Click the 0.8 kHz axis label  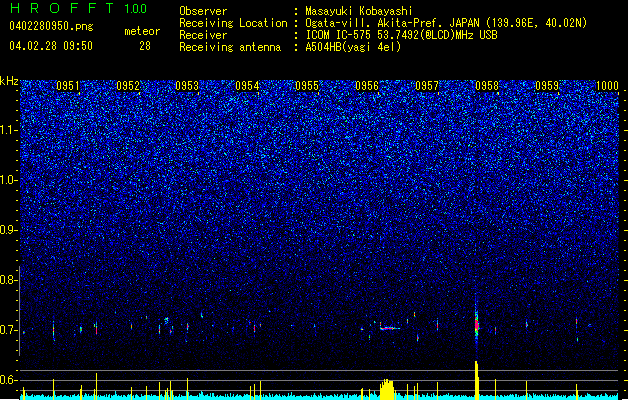[8, 280]
